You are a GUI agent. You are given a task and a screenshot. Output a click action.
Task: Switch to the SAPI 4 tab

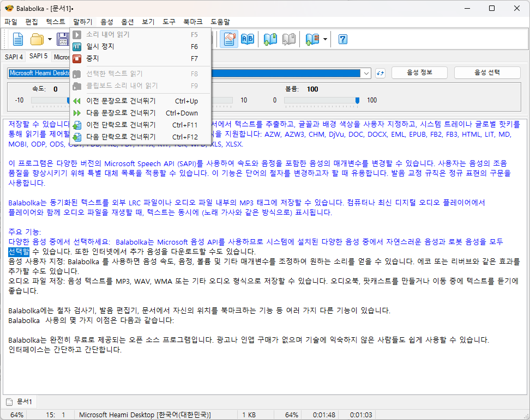[14, 57]
